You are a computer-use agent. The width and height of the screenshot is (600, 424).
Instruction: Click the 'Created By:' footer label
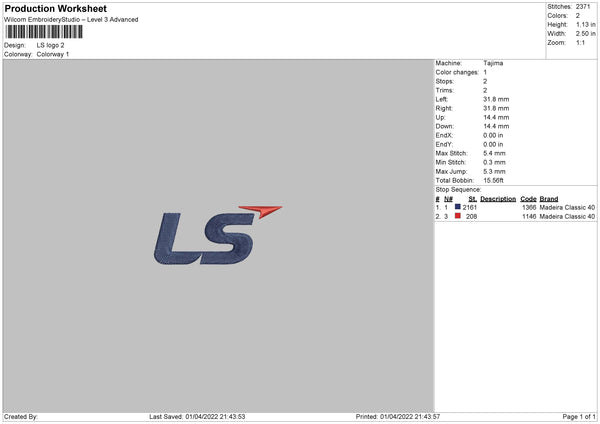pos(21,416)
